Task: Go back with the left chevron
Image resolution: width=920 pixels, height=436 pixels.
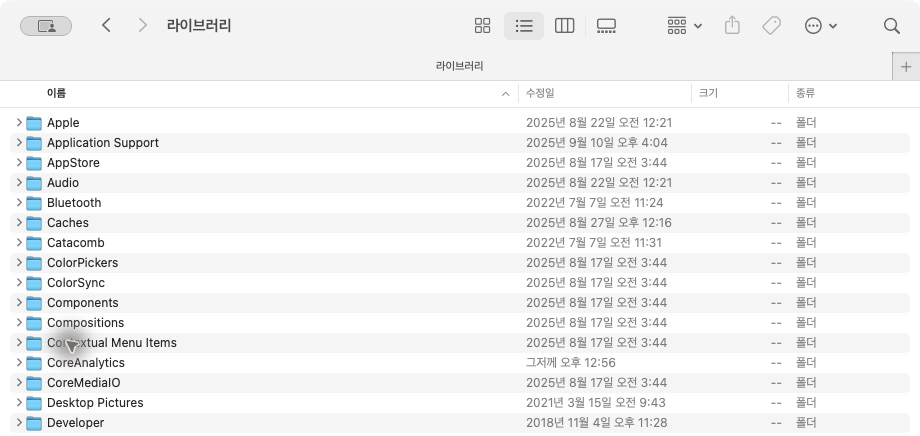Action: [106, 25]
